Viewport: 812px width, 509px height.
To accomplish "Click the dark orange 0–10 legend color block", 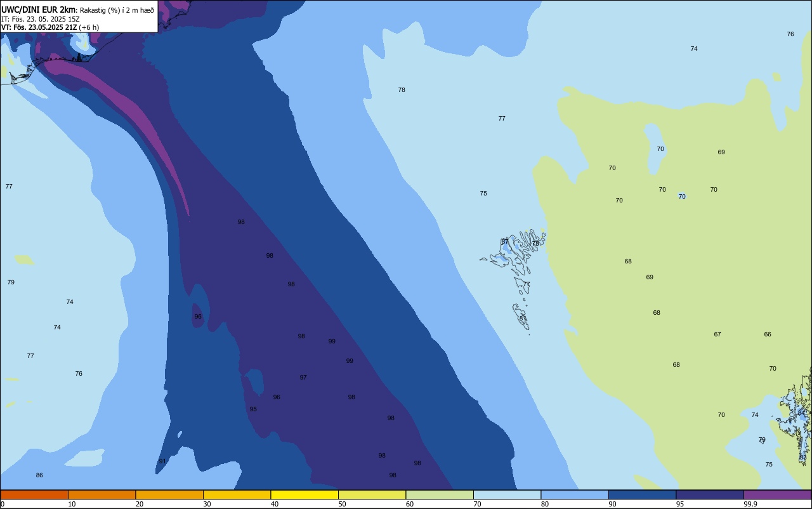I will [x=34, y=494].
